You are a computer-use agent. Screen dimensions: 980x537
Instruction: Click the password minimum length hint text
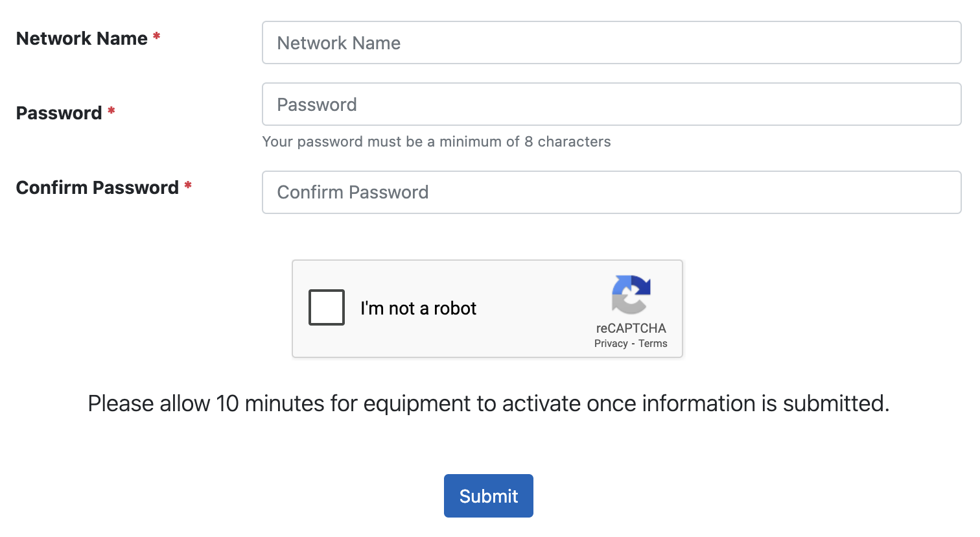pyautogui.click(x=436, y=141)
